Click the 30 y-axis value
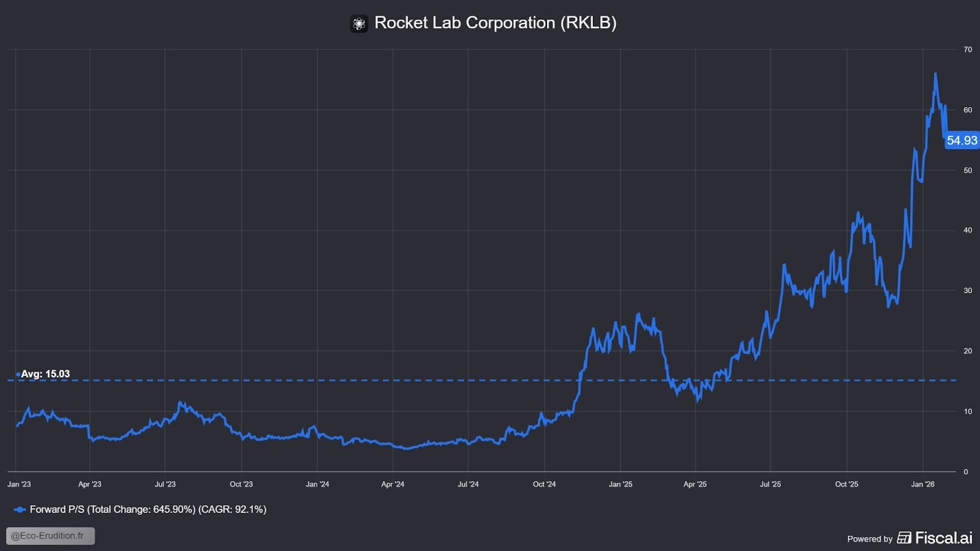The width and height of the screenshot is (980, 551). (x=968, y=291)
